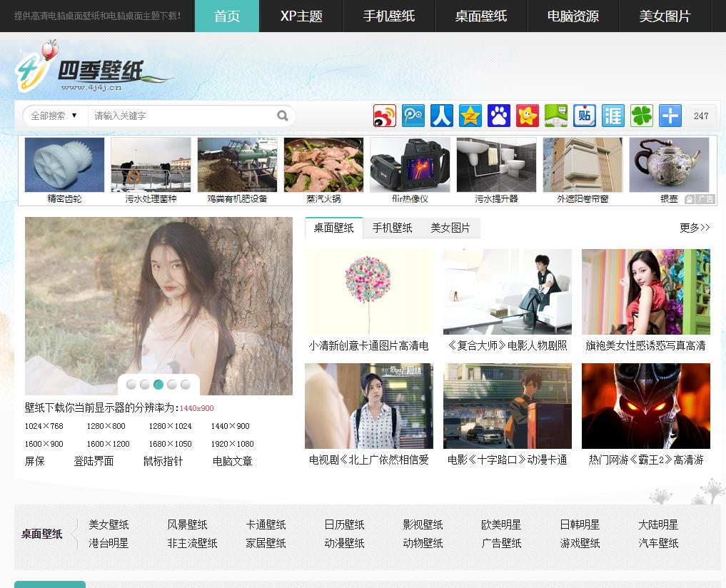Viewport: 726px width, 588px height.
Task: Open the 《霸王2》 game wallpaper thumbnail
Action: tap(646, 406)
